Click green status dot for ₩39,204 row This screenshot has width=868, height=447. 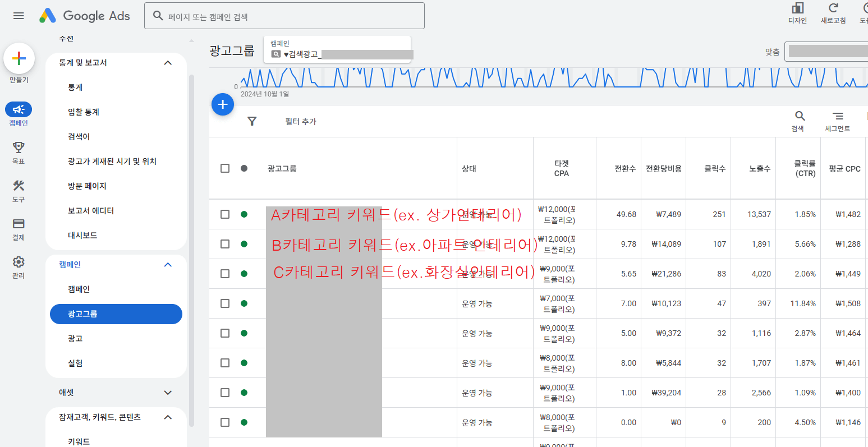point(244,393)
